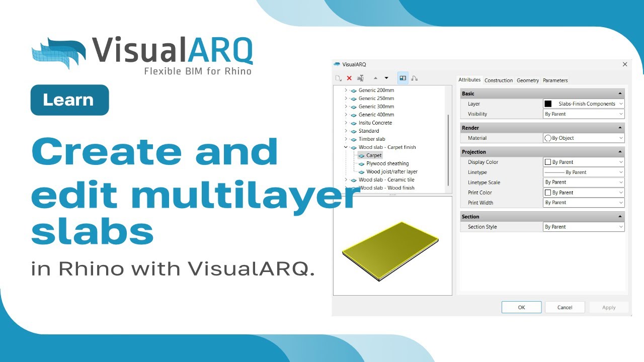The image size is (644, 362).
Task: Move selected style up with arrow
Action: point(375,78)
